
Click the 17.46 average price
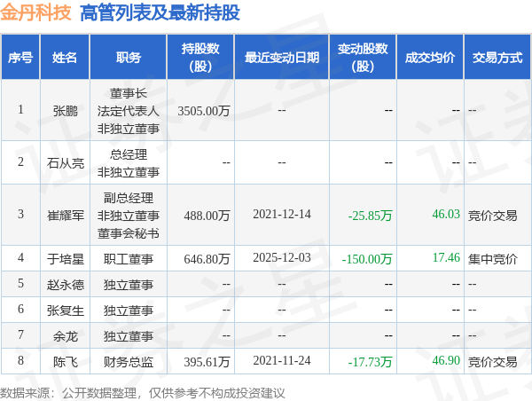click(x=446, y=257)
